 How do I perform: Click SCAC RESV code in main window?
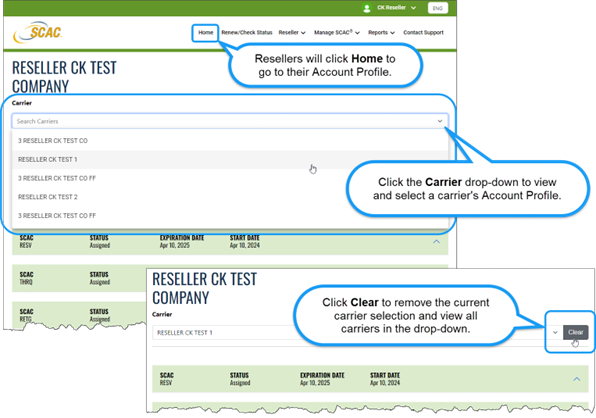tap(25, 245)
